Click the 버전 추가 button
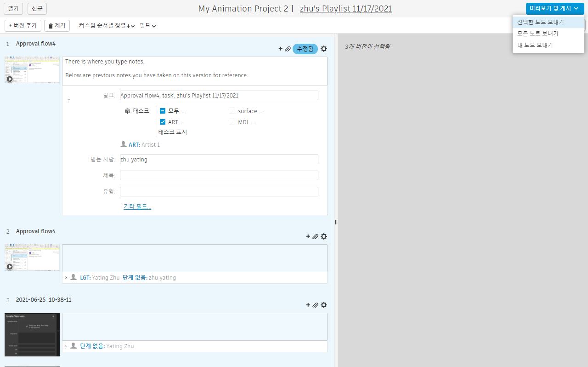 (x=23, y=26)
